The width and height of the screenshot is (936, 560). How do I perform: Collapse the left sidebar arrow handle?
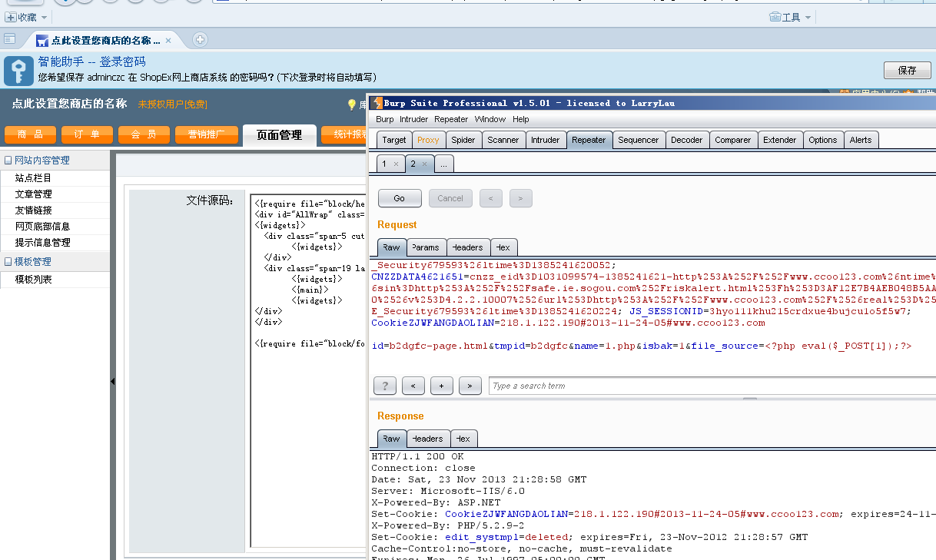(x=112, y=381)
